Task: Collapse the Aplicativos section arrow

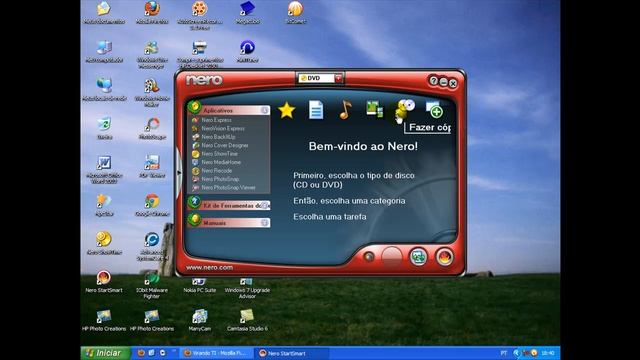Action: click(264, 110)
